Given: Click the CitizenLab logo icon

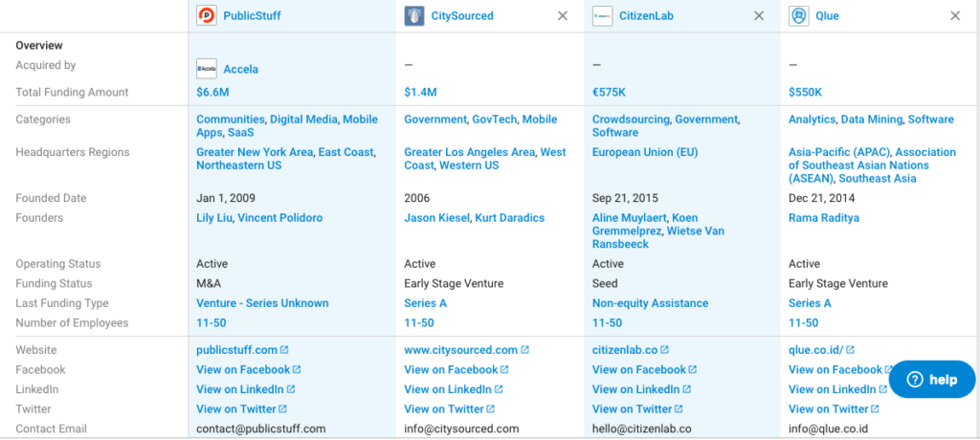Looking at the screenshot, I should coord(603,15).
